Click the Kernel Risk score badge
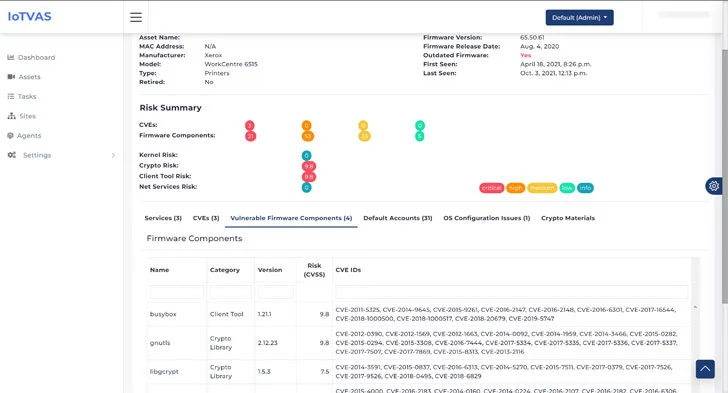Image resolution: width=728 pixels, height=393 pixels. pos(306,156)
